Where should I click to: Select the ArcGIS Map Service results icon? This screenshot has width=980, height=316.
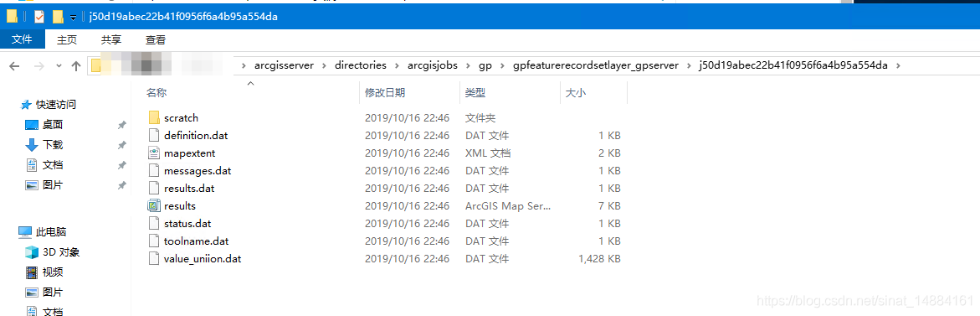pyautogui.click(x=154, y=205)
